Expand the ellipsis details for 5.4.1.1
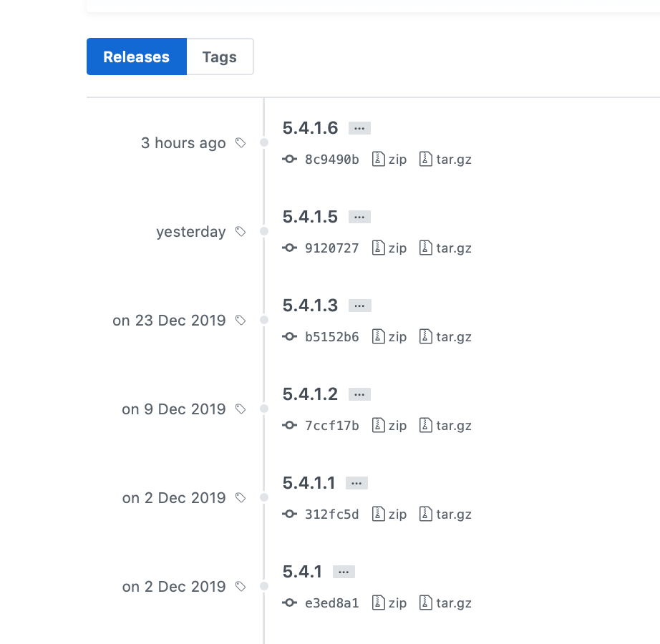Viewport: 660px width, 644px height. (356, 483)
